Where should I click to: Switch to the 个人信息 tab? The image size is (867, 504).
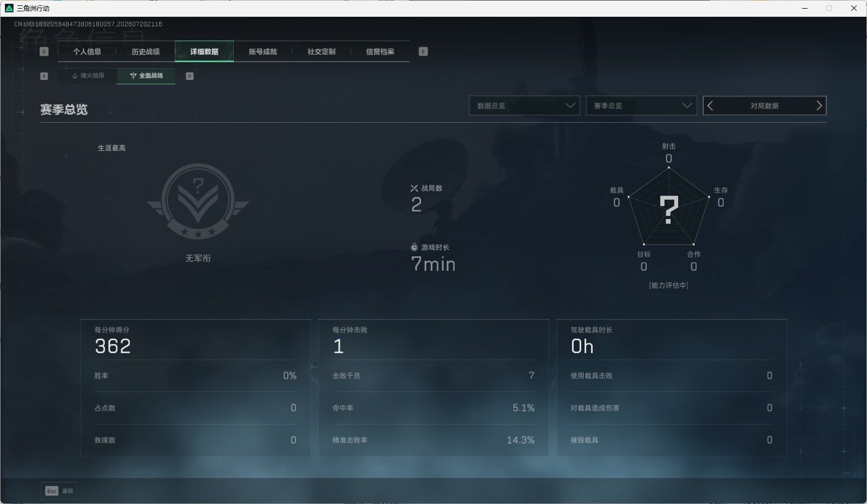click(87, 51)
